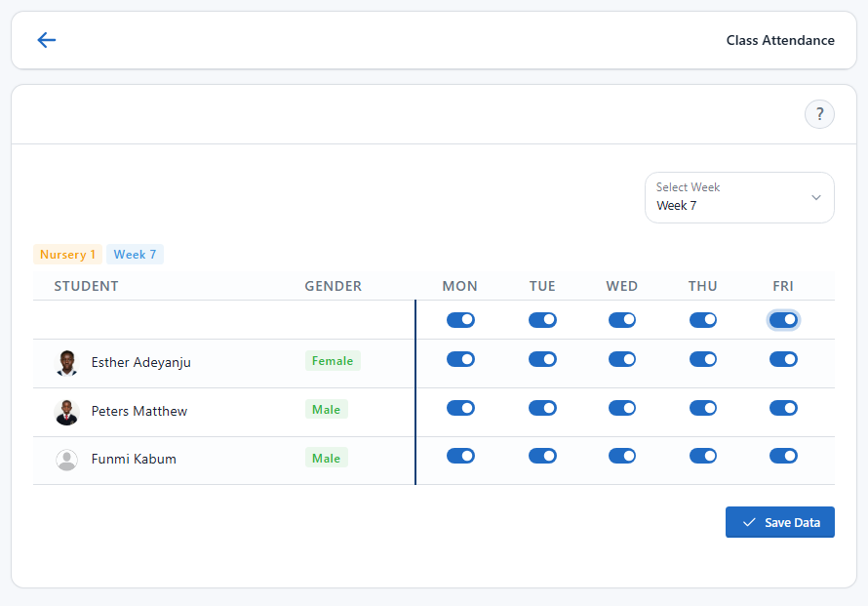Click the blue back arrow

[46, 40]
